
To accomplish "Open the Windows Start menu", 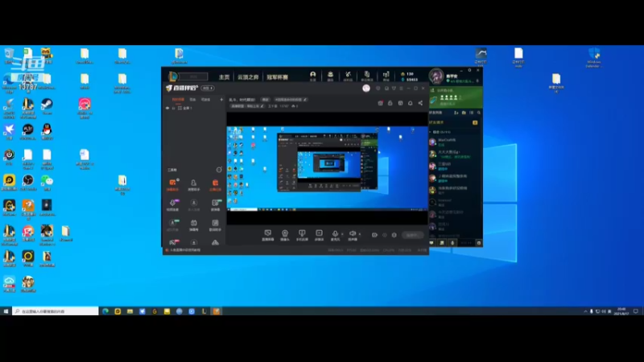I will [x=6, y=311].
